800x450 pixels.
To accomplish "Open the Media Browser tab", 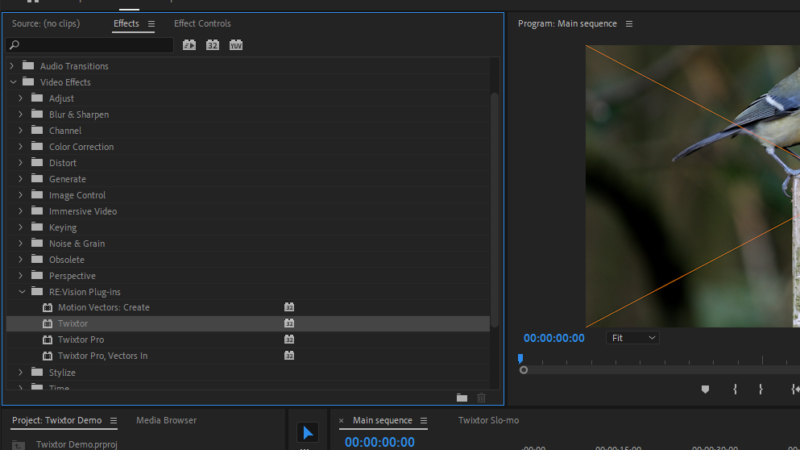I will [x=166, y=421].
